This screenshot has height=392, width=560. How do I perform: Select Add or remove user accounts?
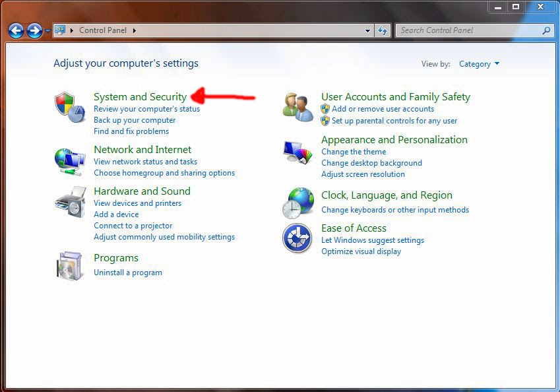click(x=383, y=109)
